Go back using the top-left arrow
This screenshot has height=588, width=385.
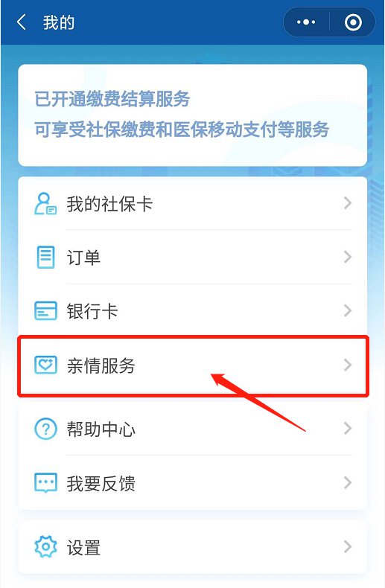22,22
